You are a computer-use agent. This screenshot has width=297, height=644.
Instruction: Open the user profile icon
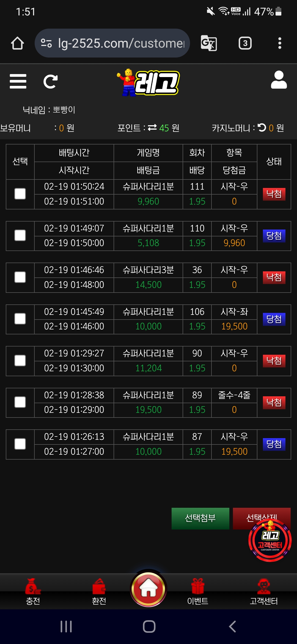(279, 80)
